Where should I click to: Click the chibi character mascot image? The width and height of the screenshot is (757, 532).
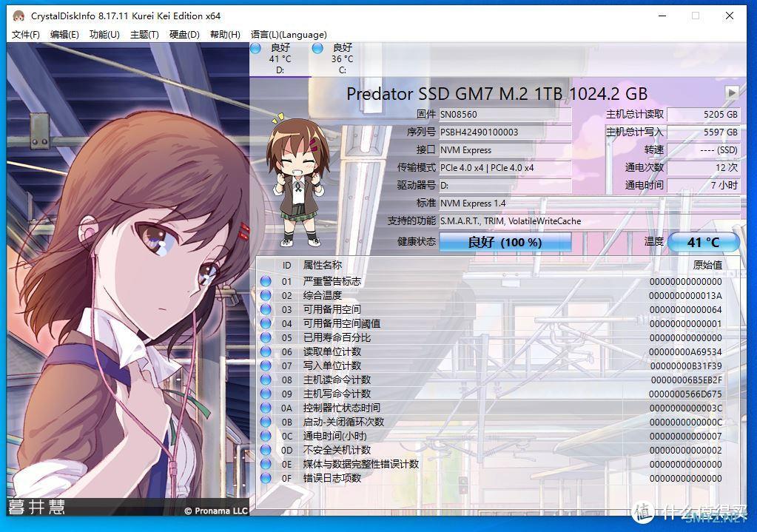[298, 180]
